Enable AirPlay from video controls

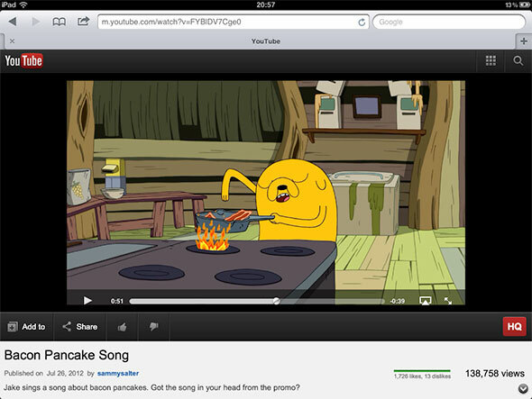point(426,301)
